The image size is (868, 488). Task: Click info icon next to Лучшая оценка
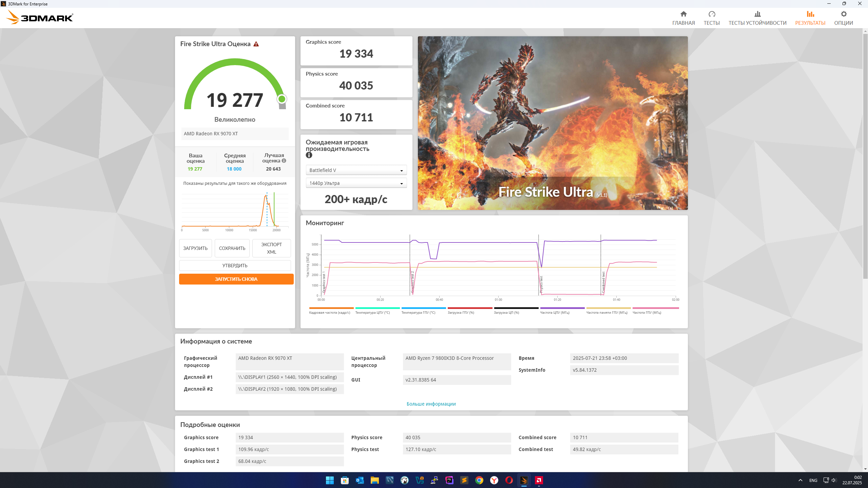pos(284,161)
